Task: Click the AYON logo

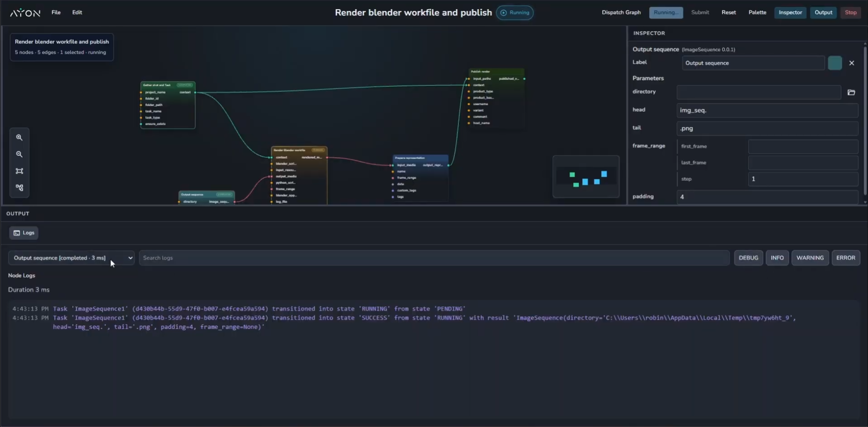Action: point(25,13)
